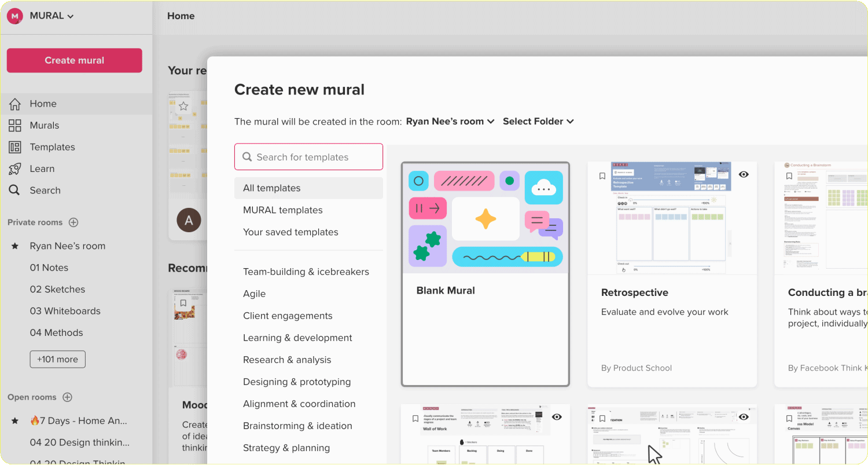Bookmark the Mood board template behind the dialog
This screenshot has width=868, height=465.
coord(183,303)
